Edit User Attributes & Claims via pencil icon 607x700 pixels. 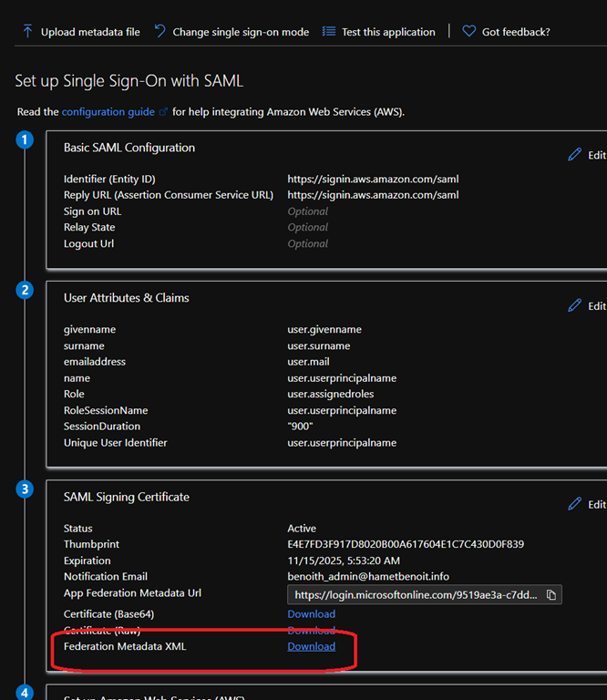(574, 305)
